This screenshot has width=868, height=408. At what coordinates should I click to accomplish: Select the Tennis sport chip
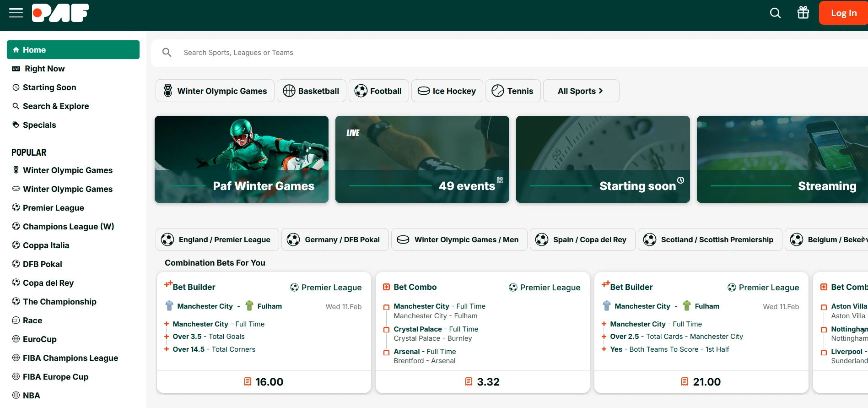point(513,91)
